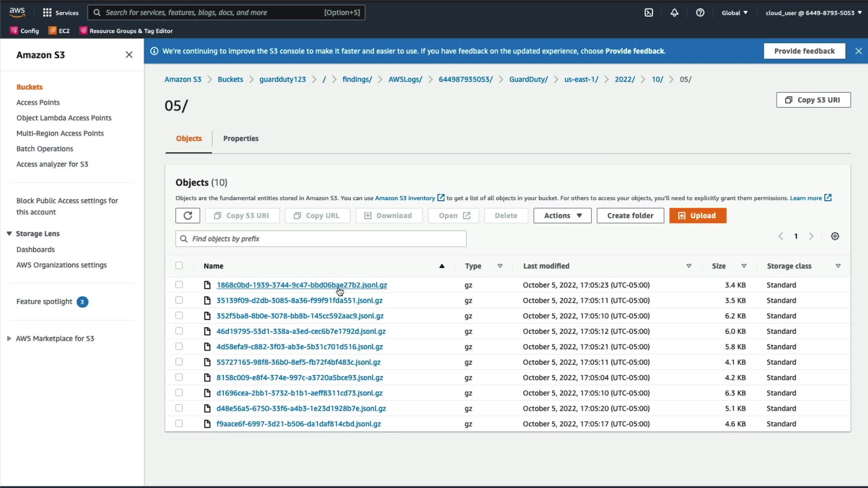Click the refresh objects icon button
Image resolution: width=868 pixels, height=488 pixels.
[x=188, y=216]
